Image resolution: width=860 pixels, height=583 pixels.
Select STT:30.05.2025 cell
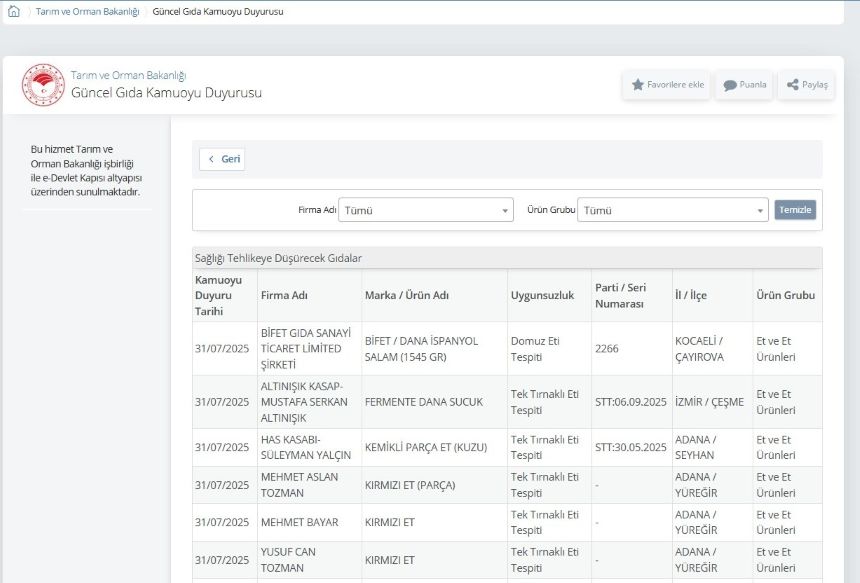632,448
